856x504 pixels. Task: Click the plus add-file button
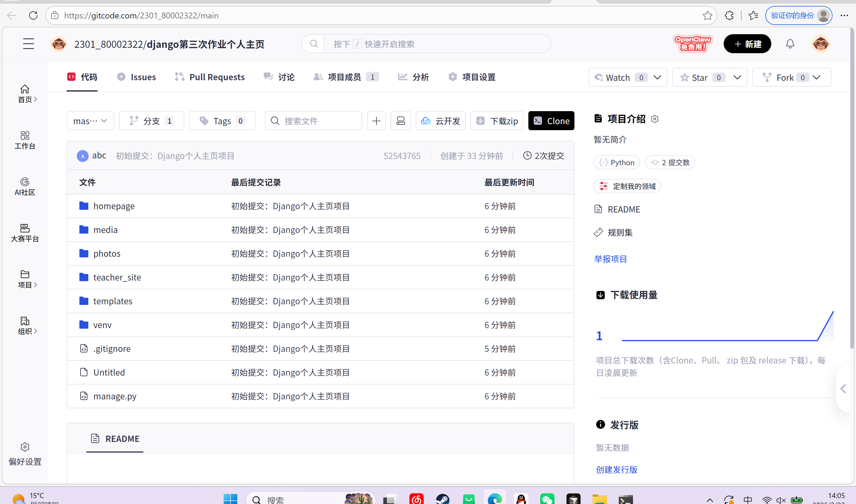(x=376, y=121)
